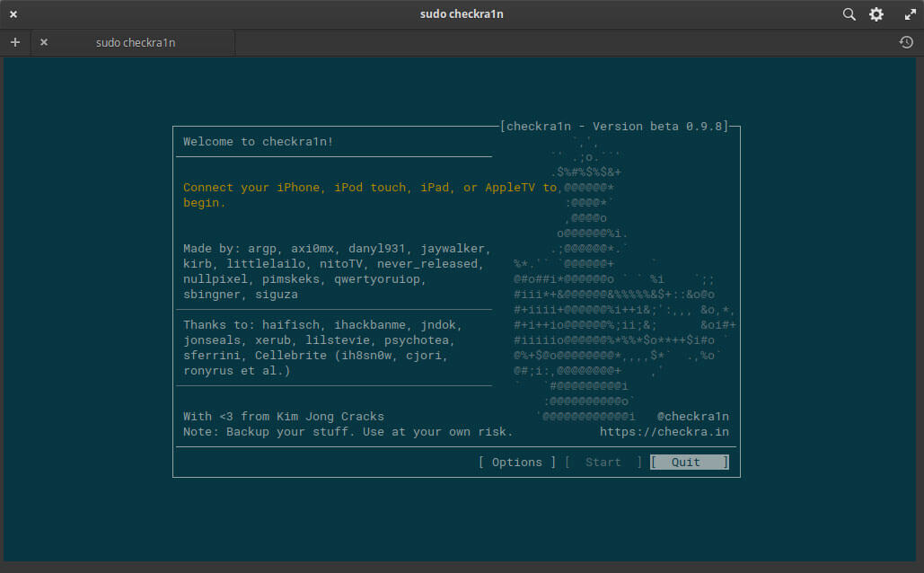
Task: Click the "Welcome to checkra1n!" heading
Action: pyautogui.click(x=258, y=141)
